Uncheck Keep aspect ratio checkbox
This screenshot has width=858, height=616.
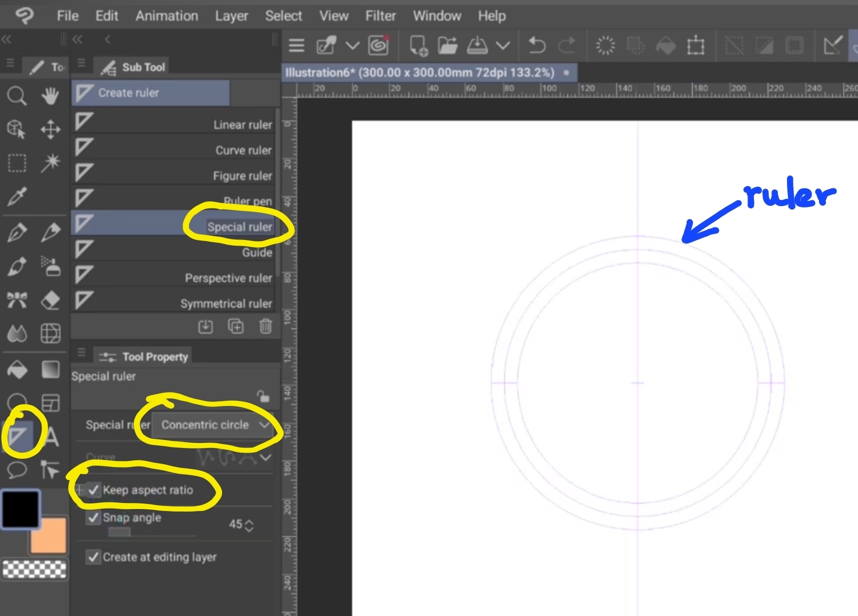93,490
